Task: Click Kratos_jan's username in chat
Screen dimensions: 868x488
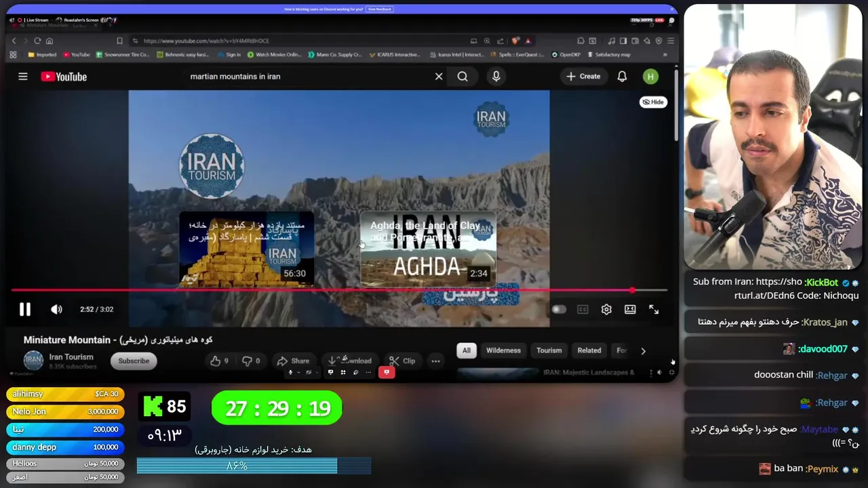Action: 825,322
